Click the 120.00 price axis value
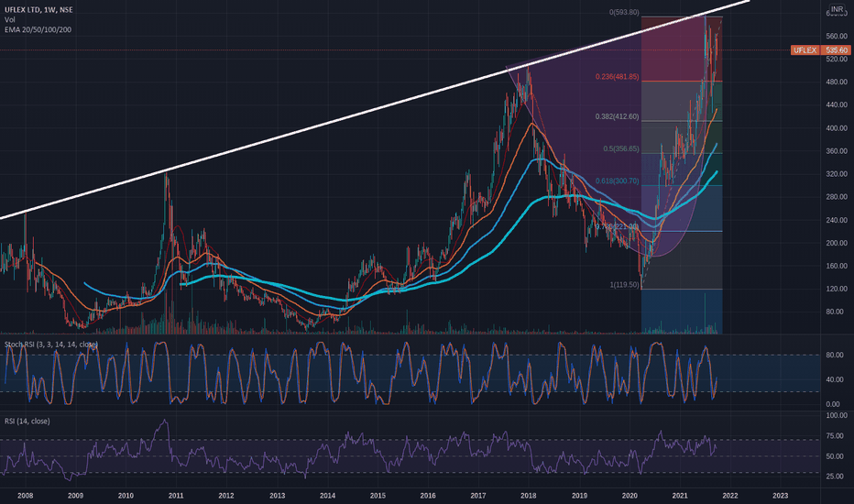Image resolution: width=854 pixels, height=504 pixels. point(837,289)
